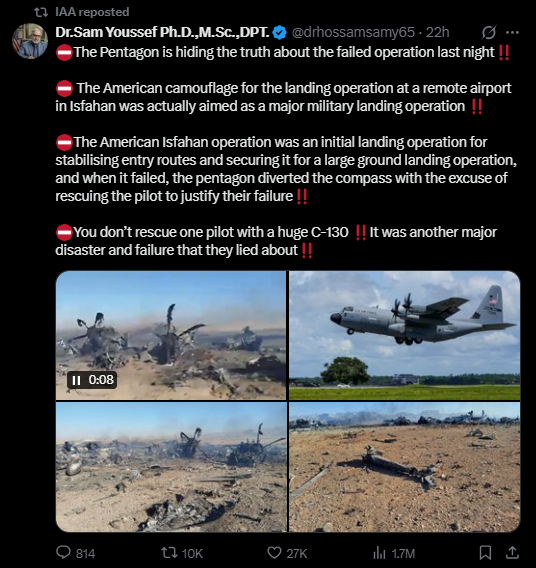Like the post with heart icon
Screen dimensions: 536x568
(274, 553)
